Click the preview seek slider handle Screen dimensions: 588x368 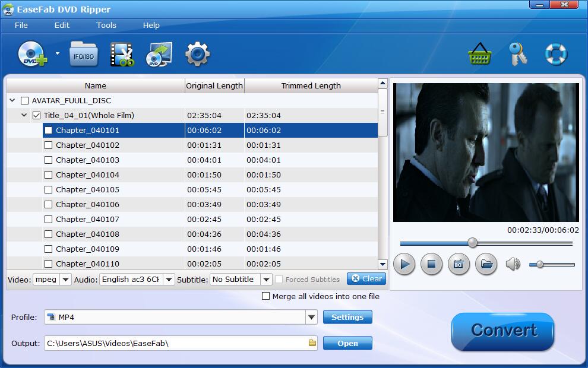coord(473,243)
